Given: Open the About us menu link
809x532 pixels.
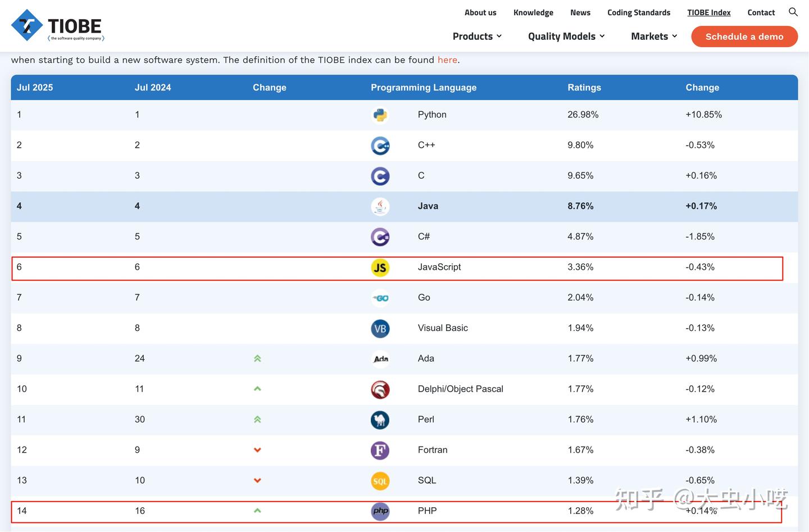Looking at the screenshot, I should [480, 12].
